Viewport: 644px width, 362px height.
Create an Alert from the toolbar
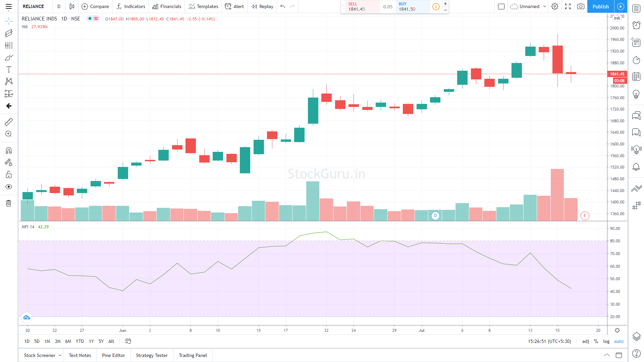pos(234,6)
